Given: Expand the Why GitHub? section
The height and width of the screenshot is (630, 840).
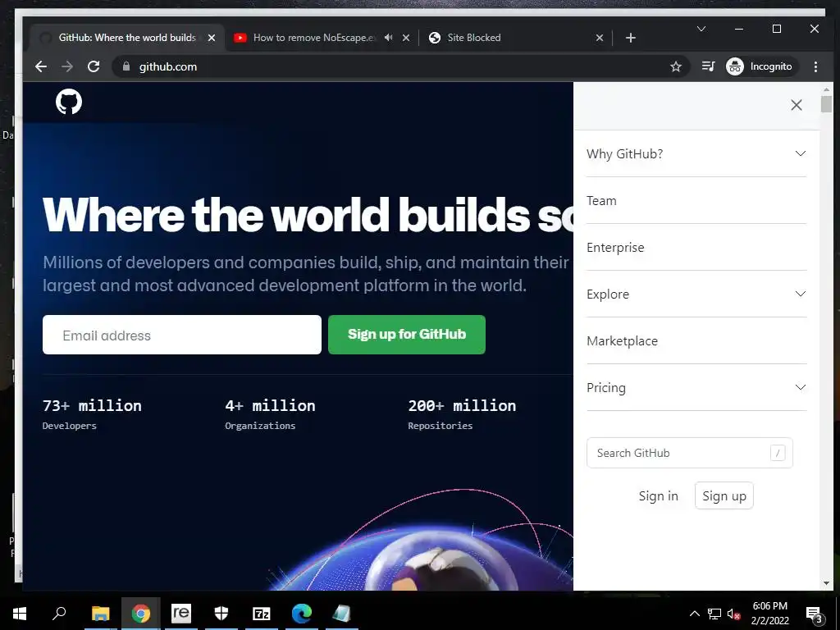Looking at the screenshot, I should [x=696, y=153].
